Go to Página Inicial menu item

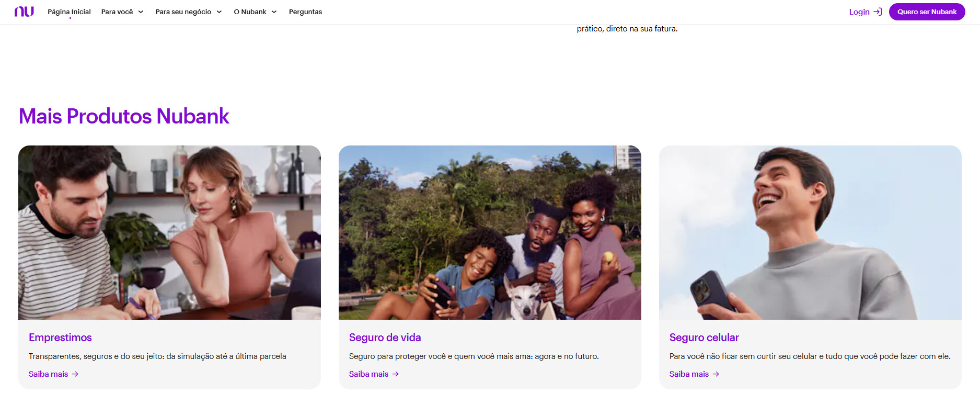(x=69, y=12)
